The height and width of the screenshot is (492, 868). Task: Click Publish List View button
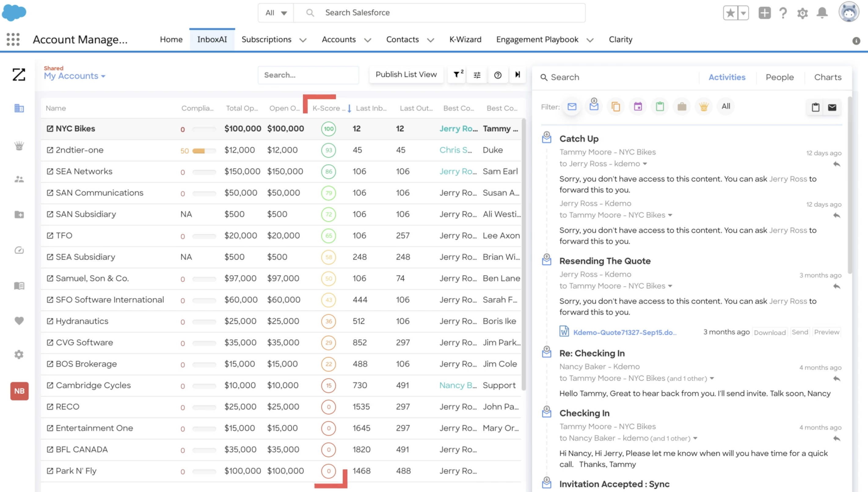click(x=406, y=75)
